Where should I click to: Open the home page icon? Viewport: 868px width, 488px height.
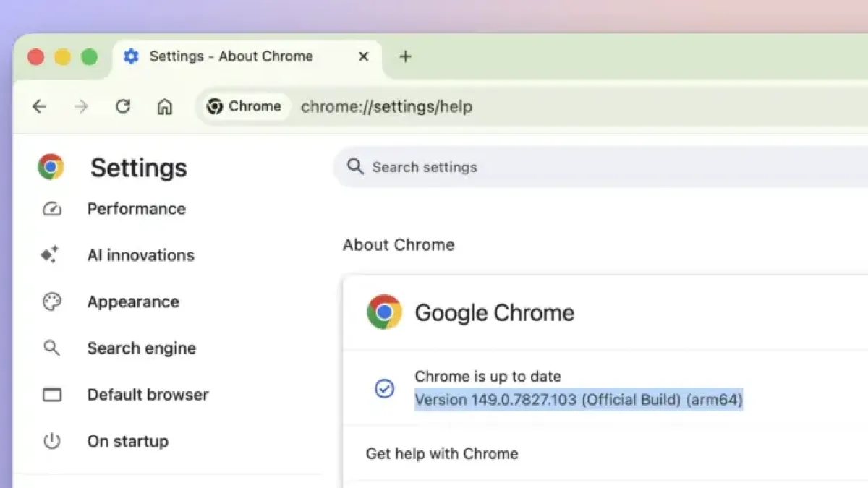click(165, 107)
